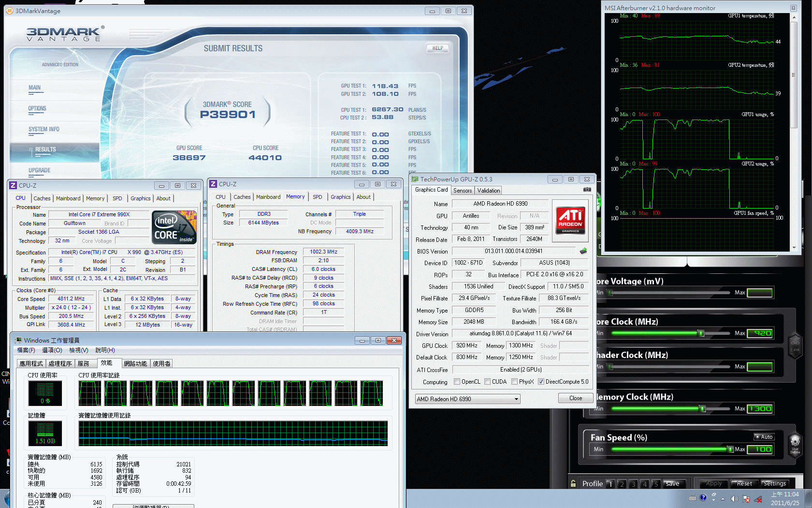
Task: Select Afterburner profile slot 3
Action: (x=633, y=484)
